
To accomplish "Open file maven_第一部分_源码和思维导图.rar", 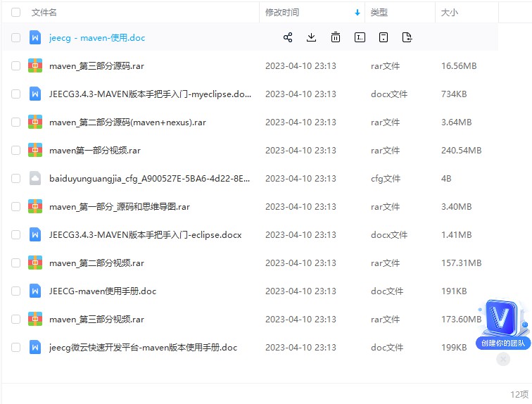I will click(120, 207).
